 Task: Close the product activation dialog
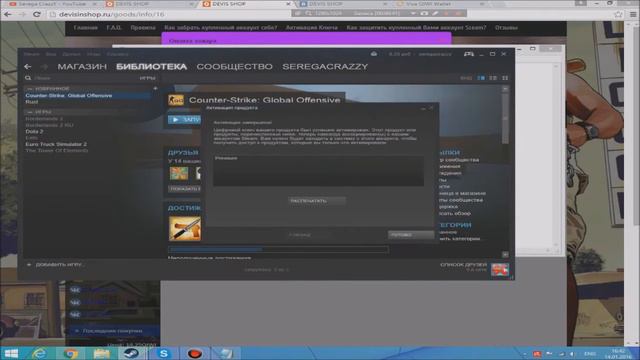point(431,108)
